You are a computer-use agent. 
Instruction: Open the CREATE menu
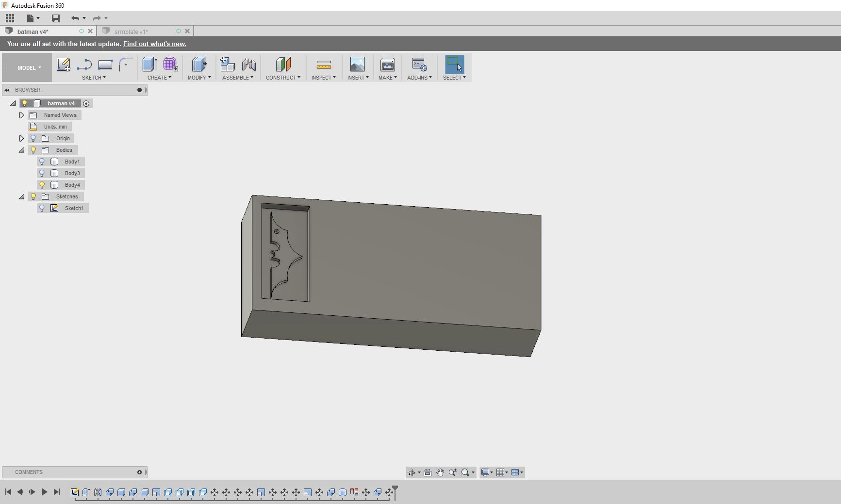[x=159, y=78]
